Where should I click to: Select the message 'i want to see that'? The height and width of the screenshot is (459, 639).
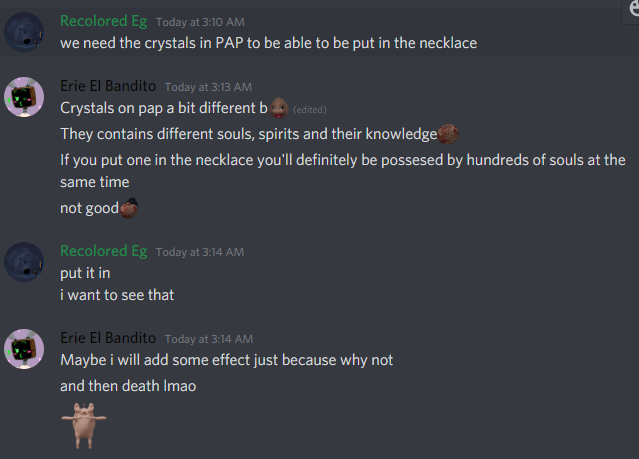[117, 295]
